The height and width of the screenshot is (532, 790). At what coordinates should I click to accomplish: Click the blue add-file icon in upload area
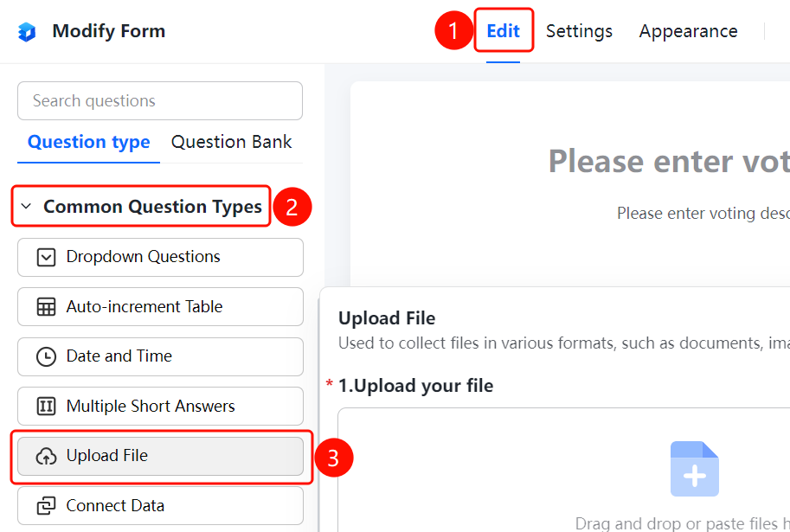coord(694,469)
